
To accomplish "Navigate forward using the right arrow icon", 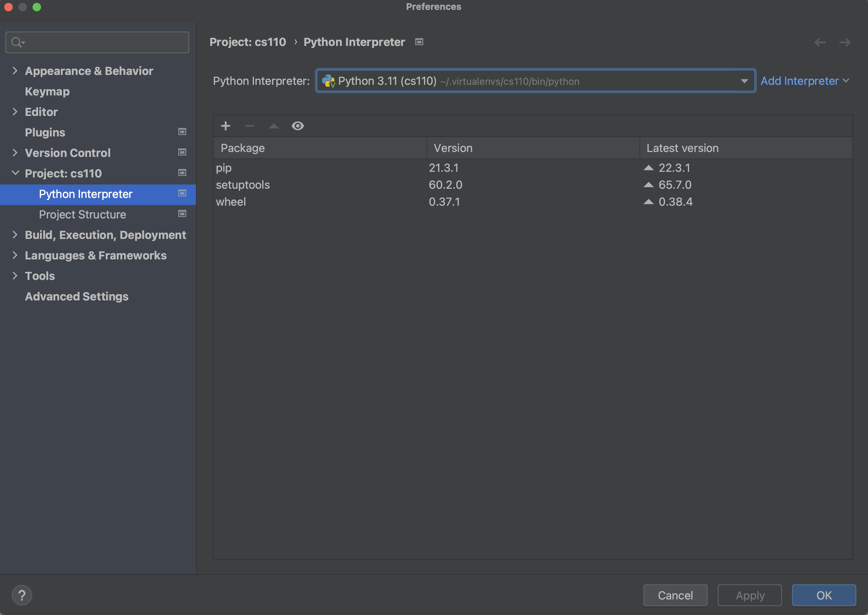I will [x=845, y=42].
